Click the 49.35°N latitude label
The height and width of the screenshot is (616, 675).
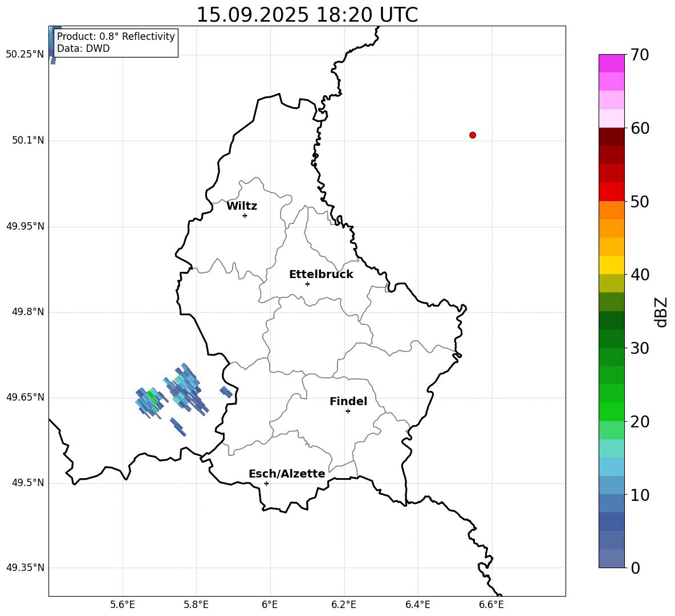coord(25,568)
